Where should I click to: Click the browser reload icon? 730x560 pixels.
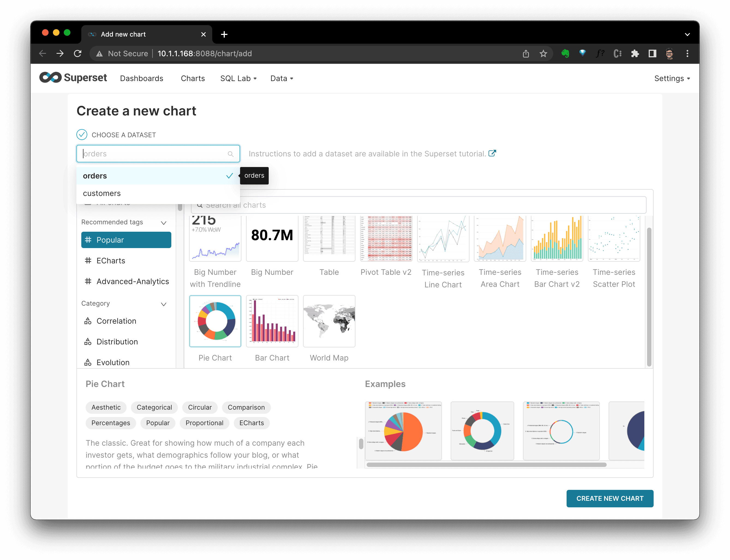pyautogui.click(x=78, y=53)
